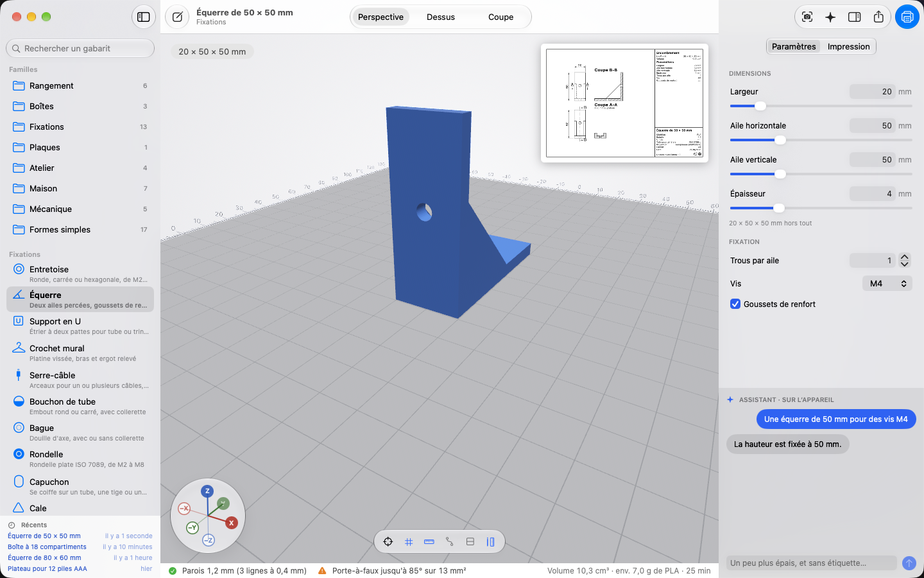Toggle the grid display
924x578 pixels.
coord(409,541)
